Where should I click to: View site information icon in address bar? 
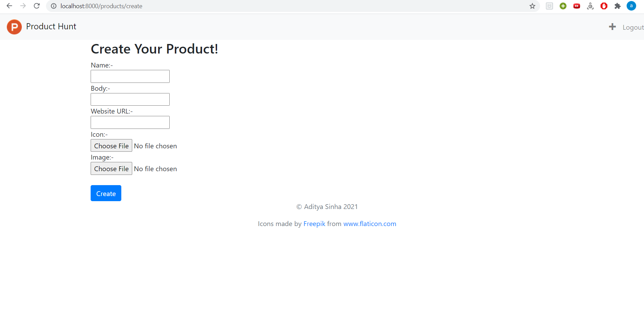point(53,6)
